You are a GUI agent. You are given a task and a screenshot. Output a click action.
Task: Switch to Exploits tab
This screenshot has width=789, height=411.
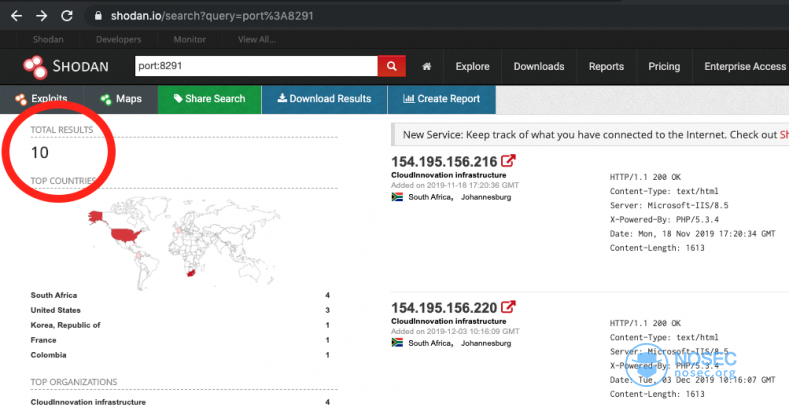41,99
